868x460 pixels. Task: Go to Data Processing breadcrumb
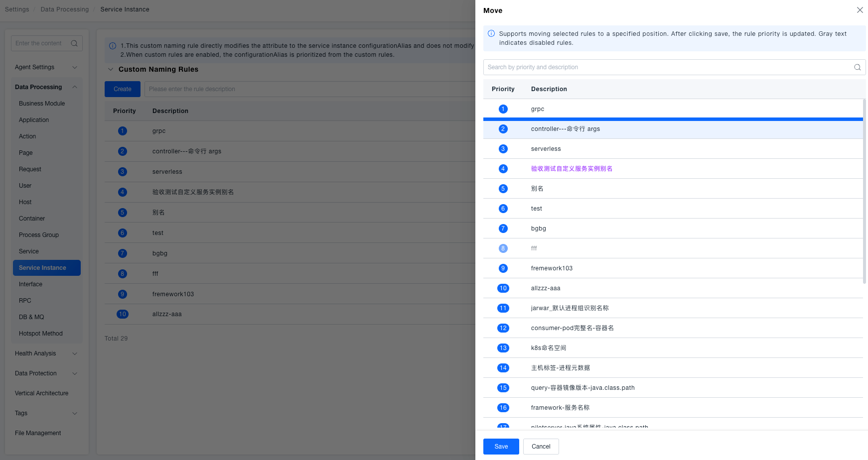click(65, 9)
